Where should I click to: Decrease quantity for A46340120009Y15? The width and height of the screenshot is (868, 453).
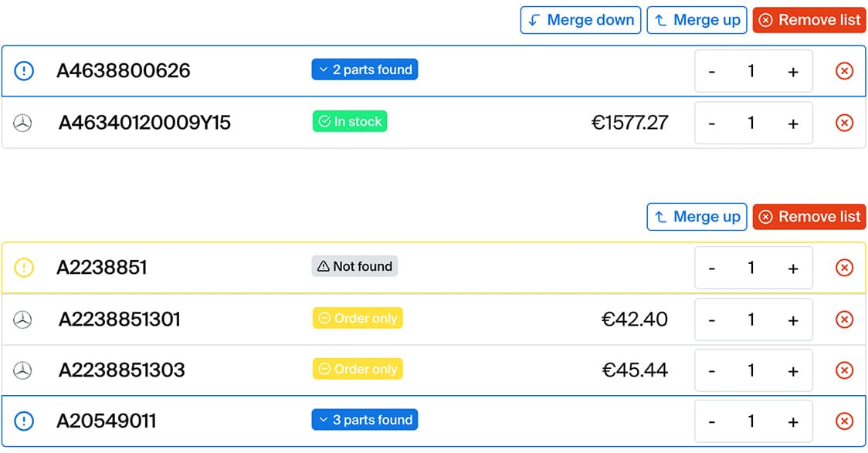click(x=712, y=123)
